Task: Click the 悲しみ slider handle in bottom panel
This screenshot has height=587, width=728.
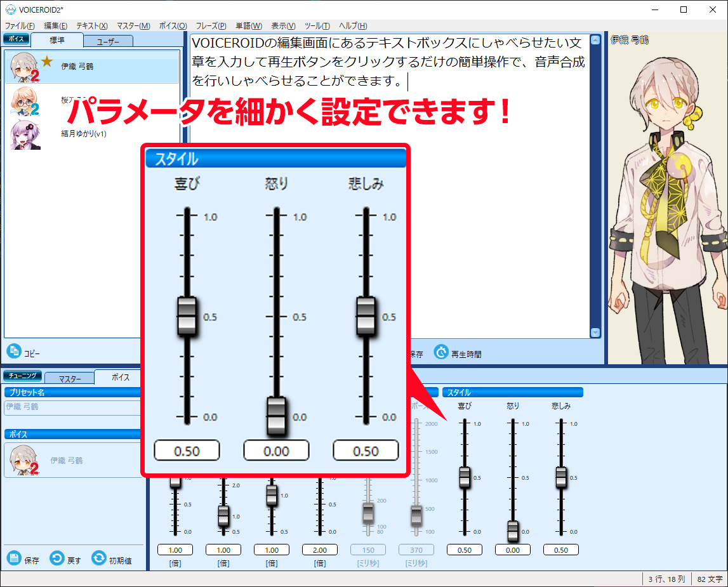Action: 561,477
